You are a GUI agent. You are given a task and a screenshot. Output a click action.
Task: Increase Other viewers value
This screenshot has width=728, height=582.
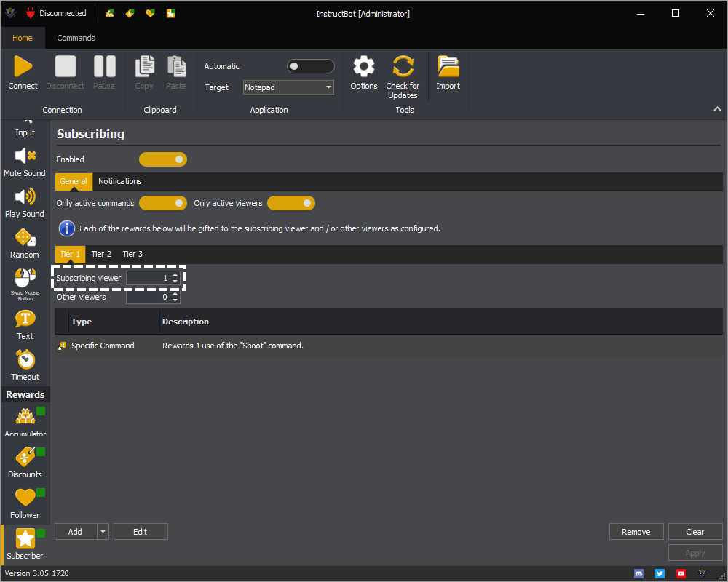(175, 294)
